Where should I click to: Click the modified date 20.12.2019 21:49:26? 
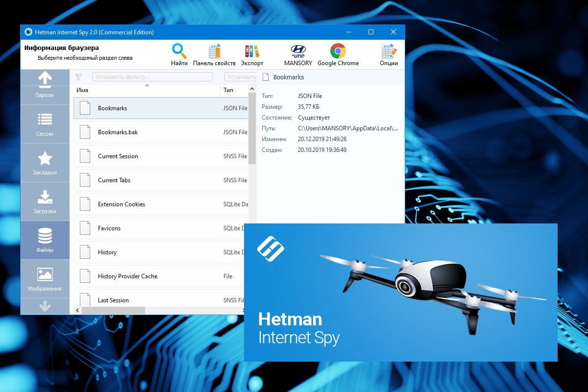click(322, 139)
